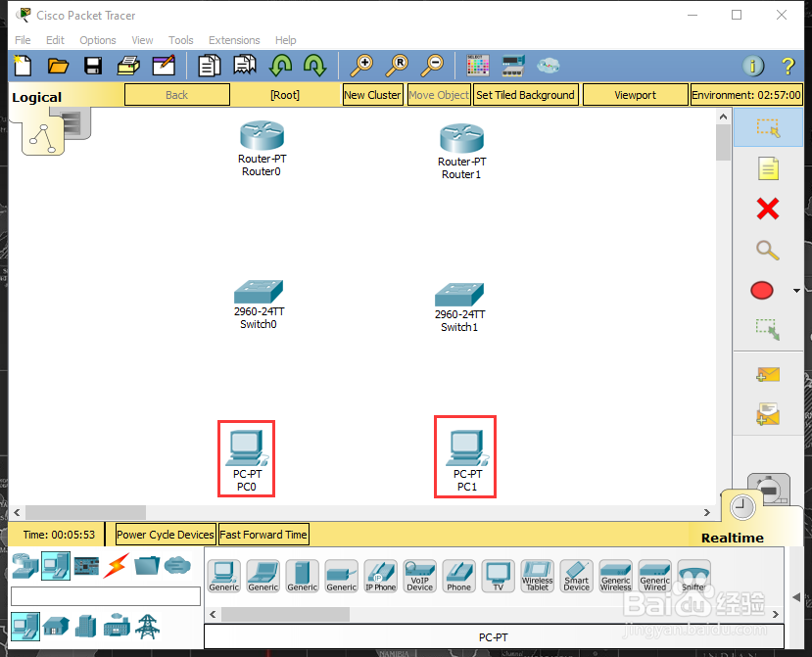Click the Environment time button
The image size is (812, 657).
click(x=746, y=95)
